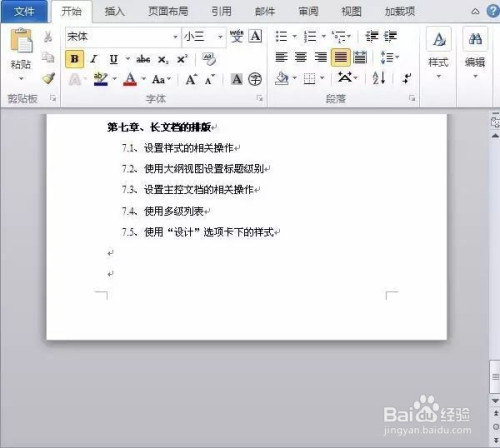This screenshot has width=500, height=448.
Task: Expand the underline style dropdown arrow
Action: click(x=127, y=59)
